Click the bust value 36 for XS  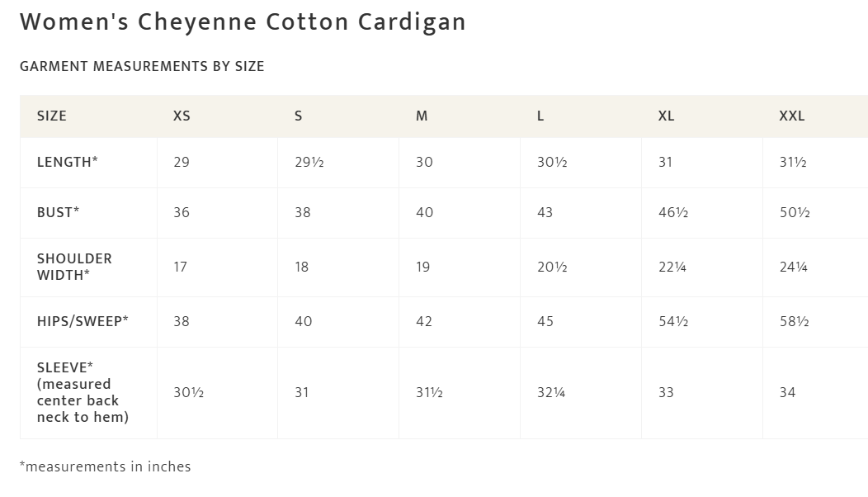[x=182, y=212]
